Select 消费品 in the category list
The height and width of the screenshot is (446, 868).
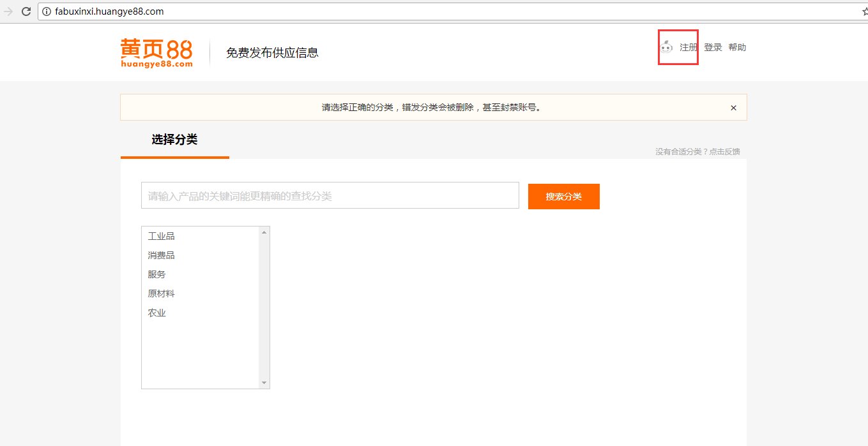[162, 255]
